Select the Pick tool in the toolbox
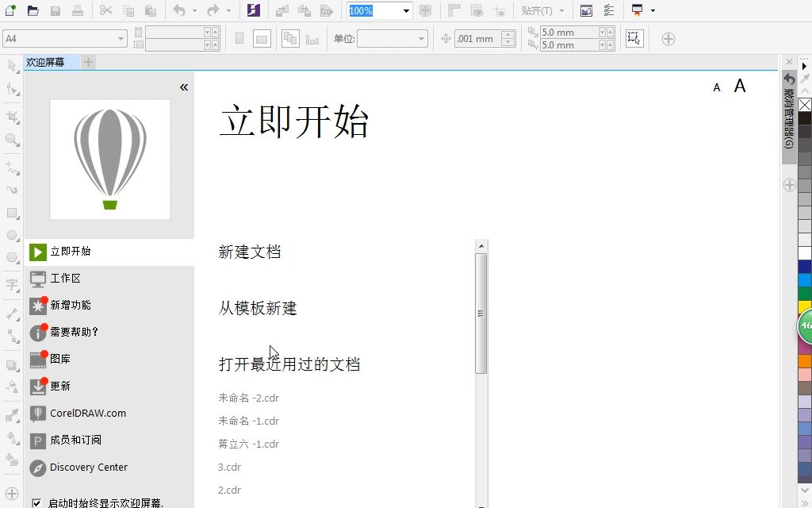 point(10,65)
